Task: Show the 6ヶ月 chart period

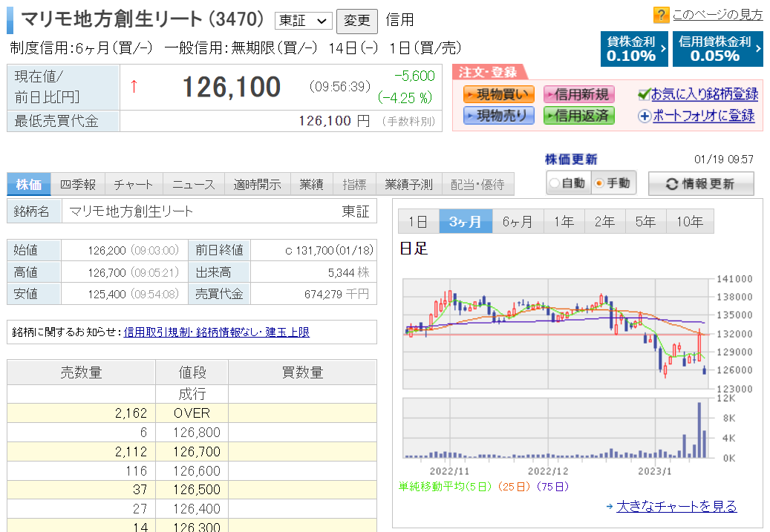Action: (x=518, y=221)
